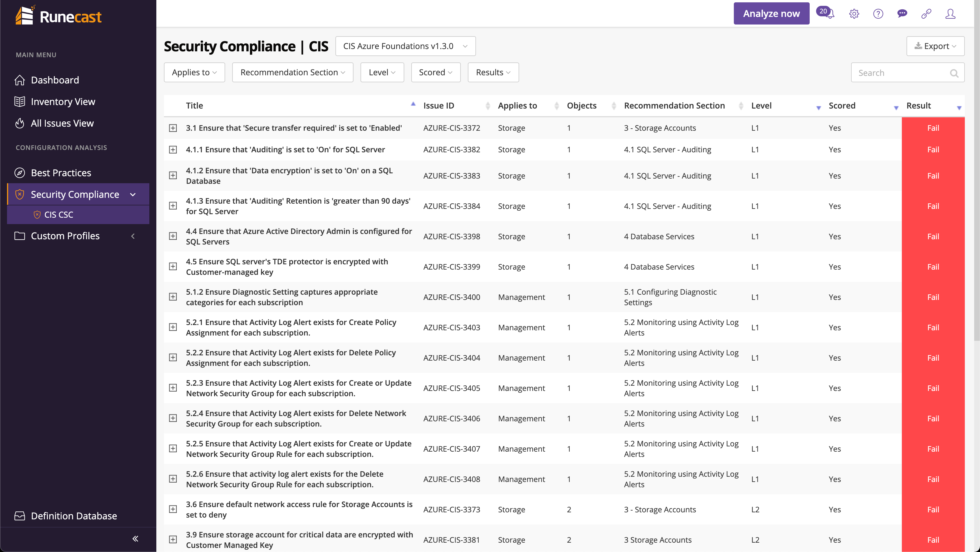
Task: Click the Dashboard home icon
Action: (20, 80)
